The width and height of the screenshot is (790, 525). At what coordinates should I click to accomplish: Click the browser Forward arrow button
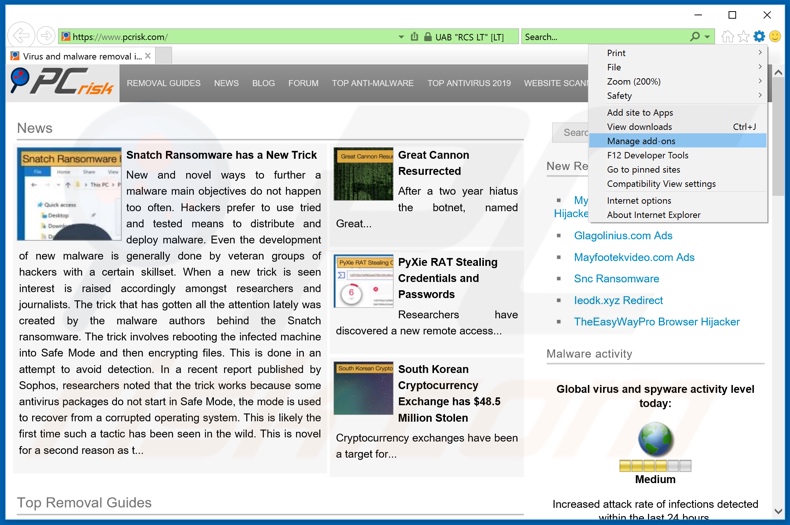[x=46, y=36]
